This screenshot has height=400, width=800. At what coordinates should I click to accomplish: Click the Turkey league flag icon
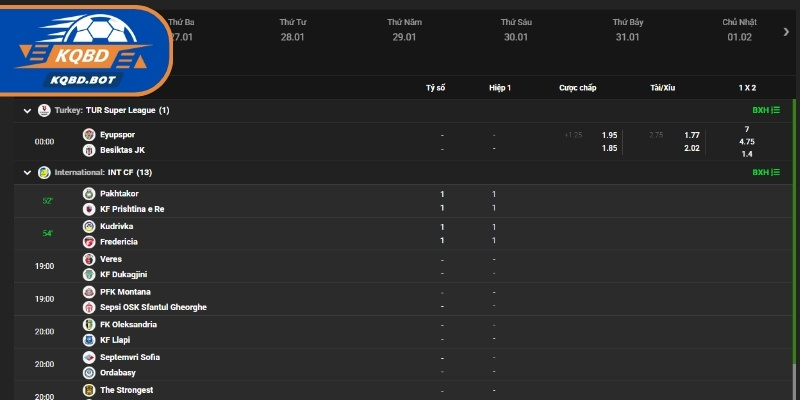44,110
